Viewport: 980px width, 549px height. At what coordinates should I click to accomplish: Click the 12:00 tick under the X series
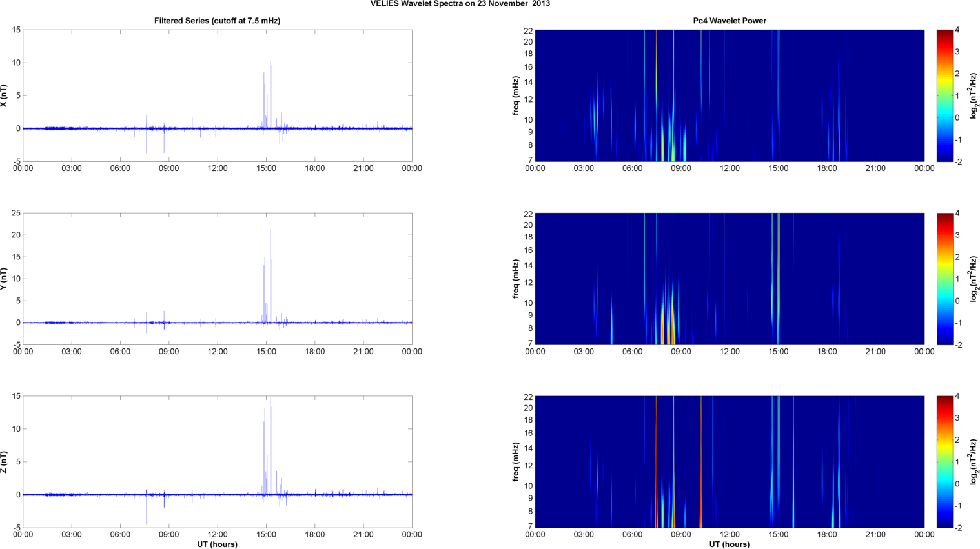218,168
